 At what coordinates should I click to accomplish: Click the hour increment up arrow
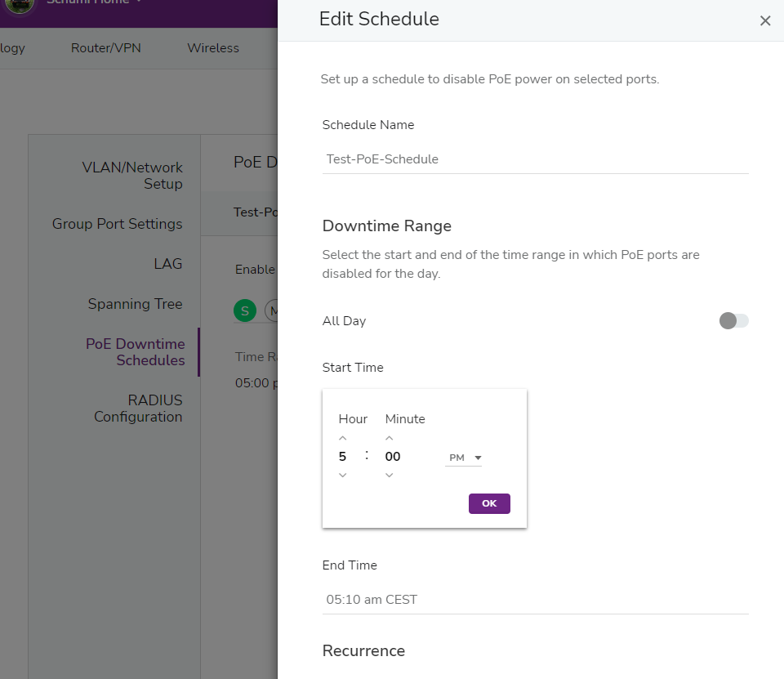342,439
